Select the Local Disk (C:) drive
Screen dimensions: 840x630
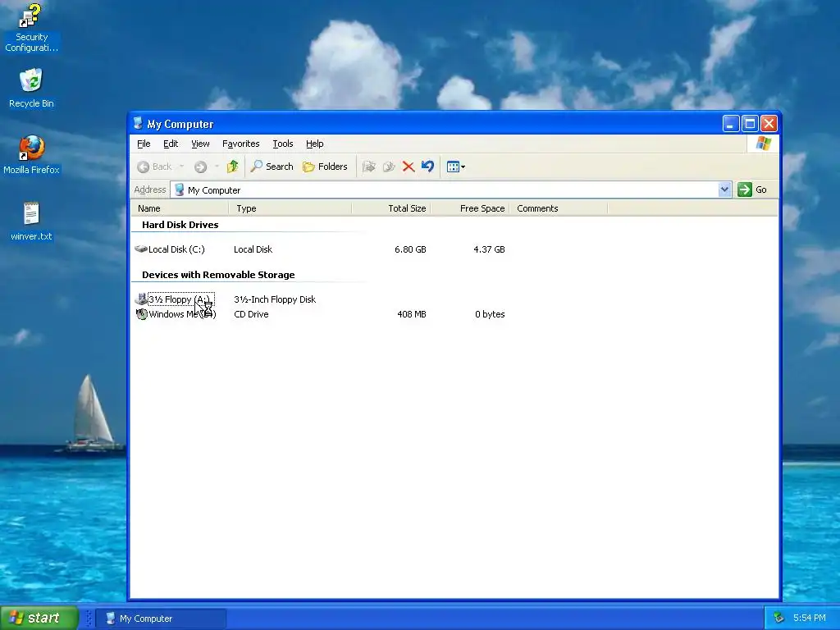pos(170,249)
